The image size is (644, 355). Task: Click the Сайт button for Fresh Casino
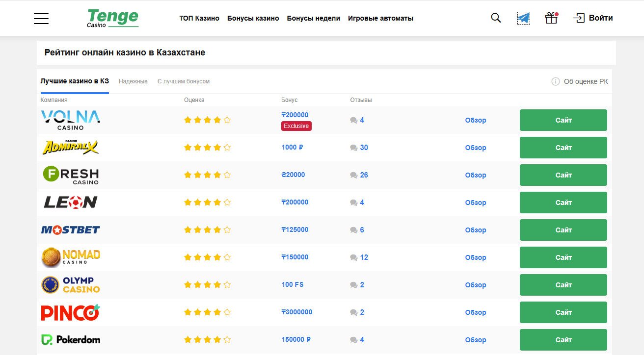pyautogui.click(x=563, y=175)
